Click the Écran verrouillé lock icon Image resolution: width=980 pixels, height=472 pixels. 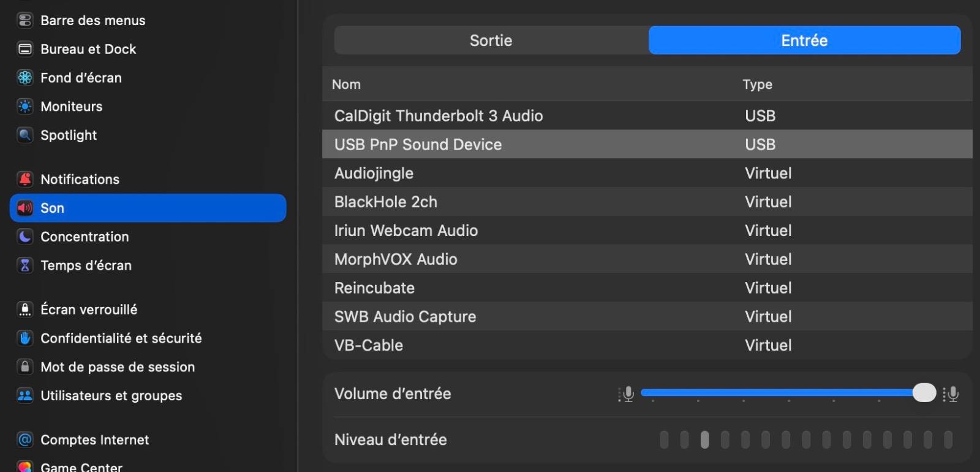pyautogui.click(x=25, y=310)
